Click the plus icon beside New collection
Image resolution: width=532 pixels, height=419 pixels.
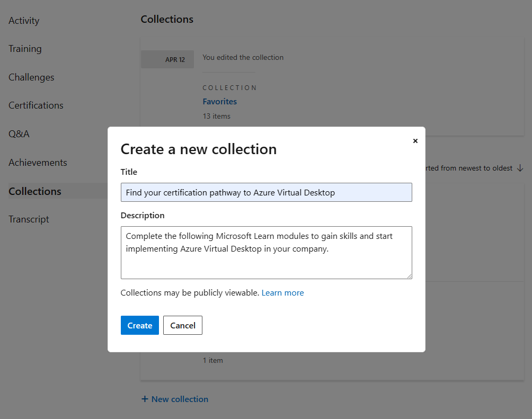click(x=145, y=398)
